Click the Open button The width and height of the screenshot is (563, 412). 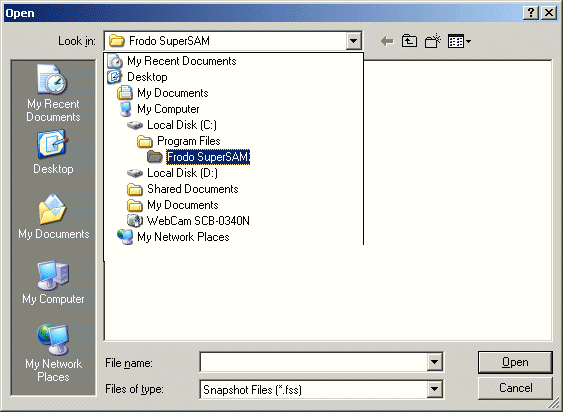tap(515, 362)
